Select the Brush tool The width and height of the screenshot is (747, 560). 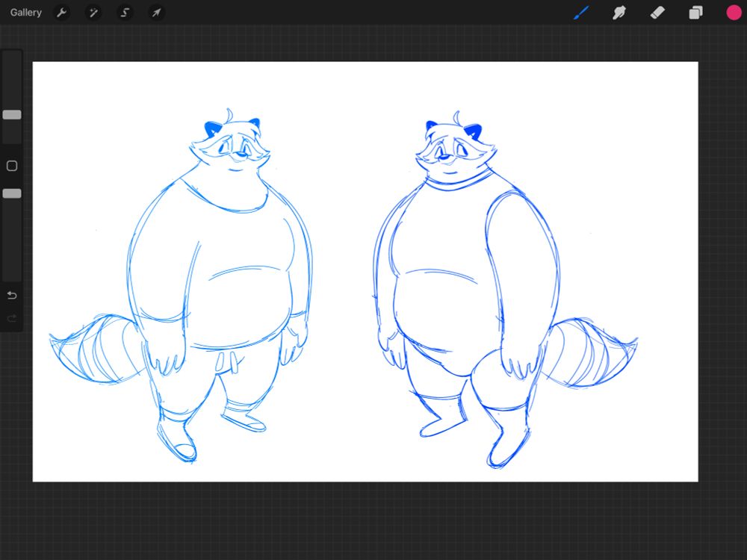pyautogui.click(x=581, y=13)
